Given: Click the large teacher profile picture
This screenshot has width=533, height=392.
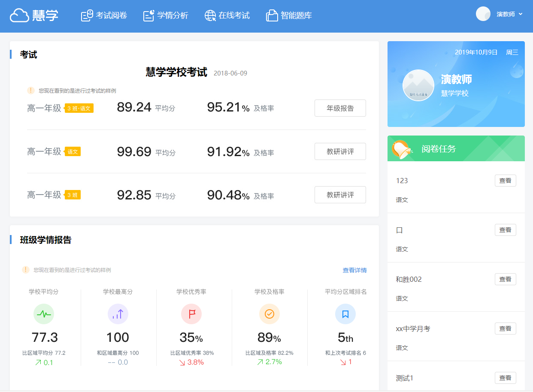Looking at the screenshot, I should coord(418,85).
